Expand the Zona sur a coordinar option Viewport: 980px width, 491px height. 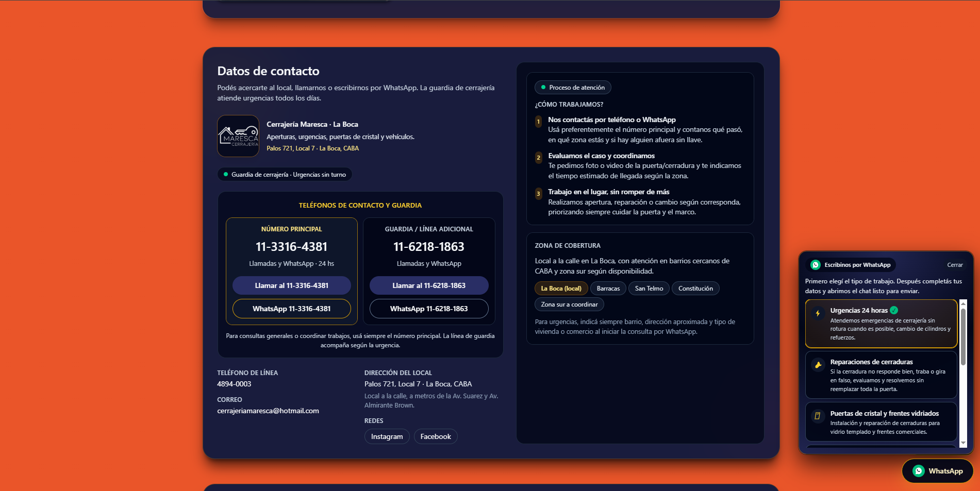coord(569,304)
